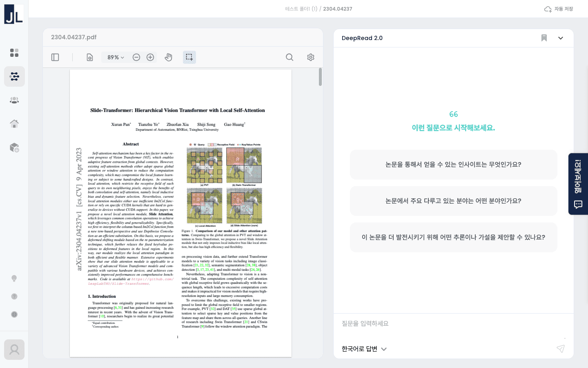Open the 한국어로 답변 language dropdown
This screenshot has width=588, height=368.
pyautogui.click(x=363, y=349)
